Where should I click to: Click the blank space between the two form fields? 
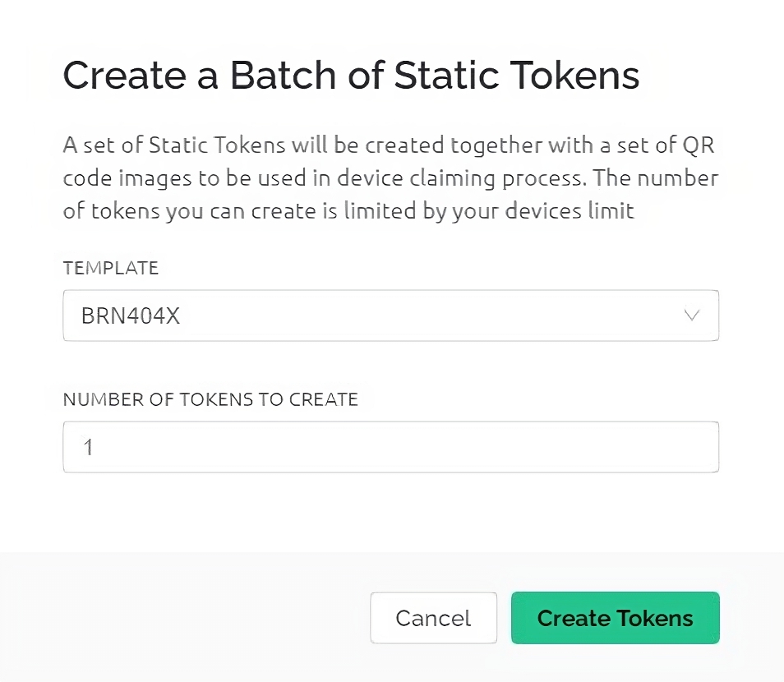[x=390, y=366]
